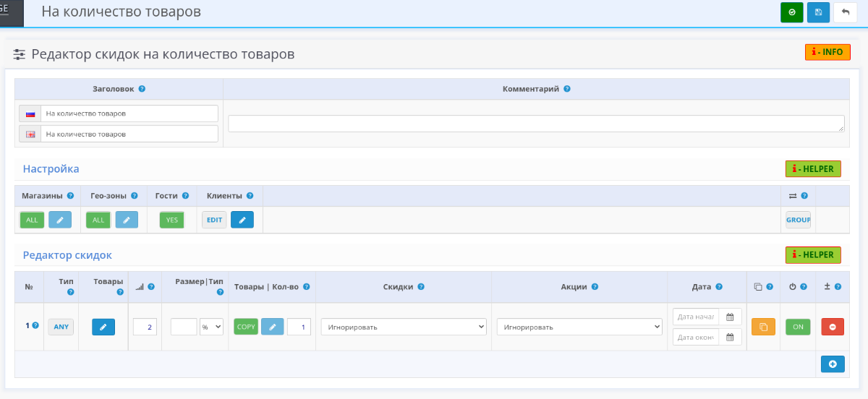The image size is (868, 399).
Task: Edit stores with the pencil icon under Магазины
Action: [x=60, y=220]
